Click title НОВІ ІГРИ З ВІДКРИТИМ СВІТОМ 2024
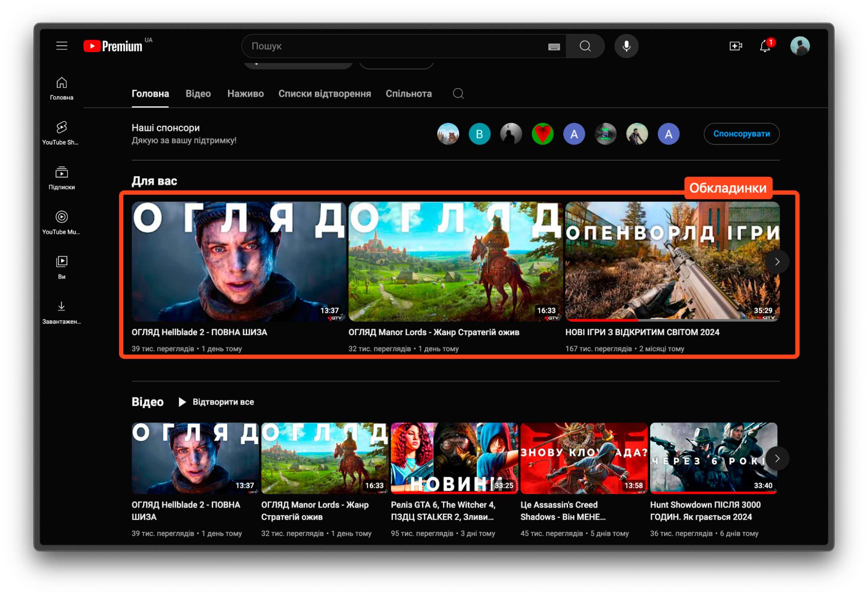The width and height of the screenshot is (868, 596). pyautogui.click(x=642, y=332)
